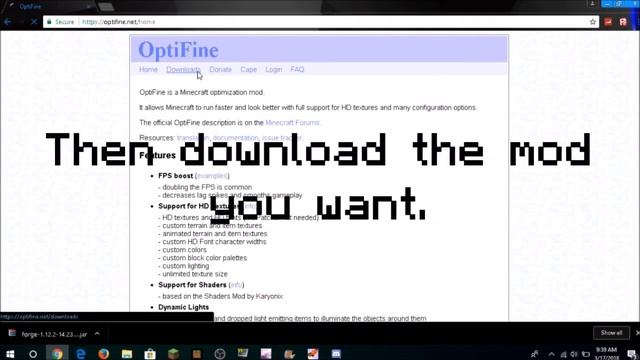Screen dimensions: 640x360
Task: Close the downloads bar
Action: tap(637, 333)
